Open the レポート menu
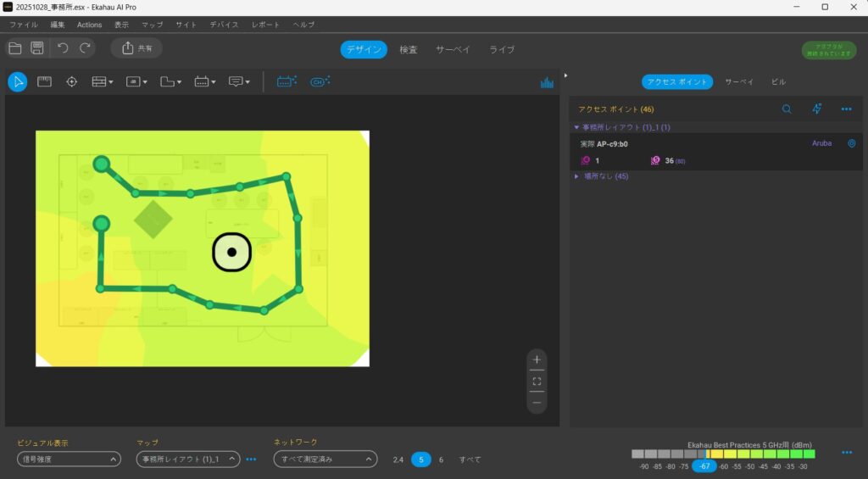Viewport: 868px width, 479px height. [265, 25]
